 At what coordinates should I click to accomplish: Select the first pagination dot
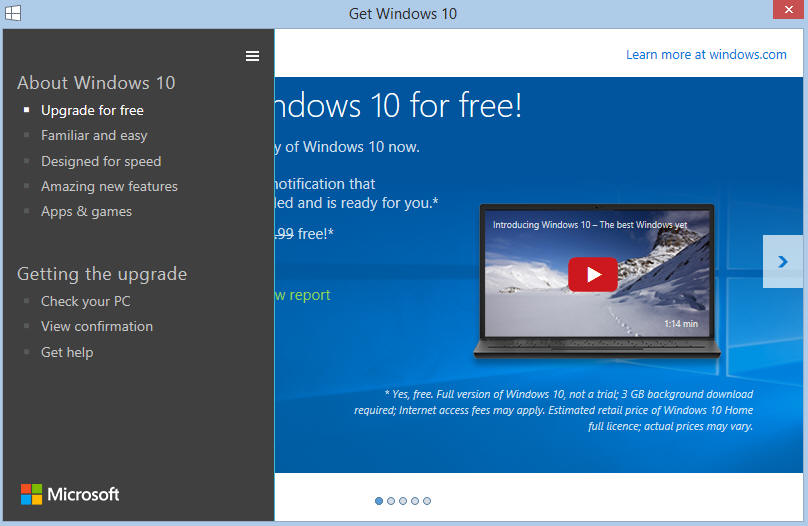(x=379, y=501)
